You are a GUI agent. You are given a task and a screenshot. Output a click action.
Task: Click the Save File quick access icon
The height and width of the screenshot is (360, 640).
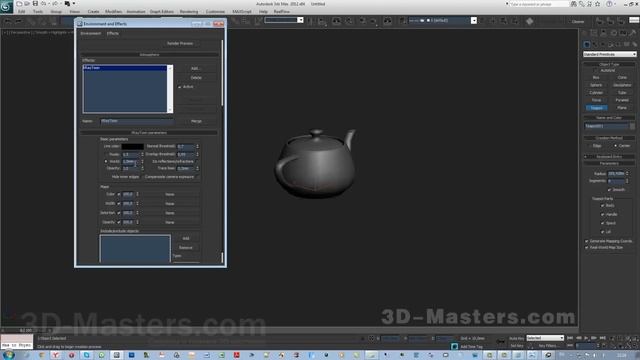(35, 4)
